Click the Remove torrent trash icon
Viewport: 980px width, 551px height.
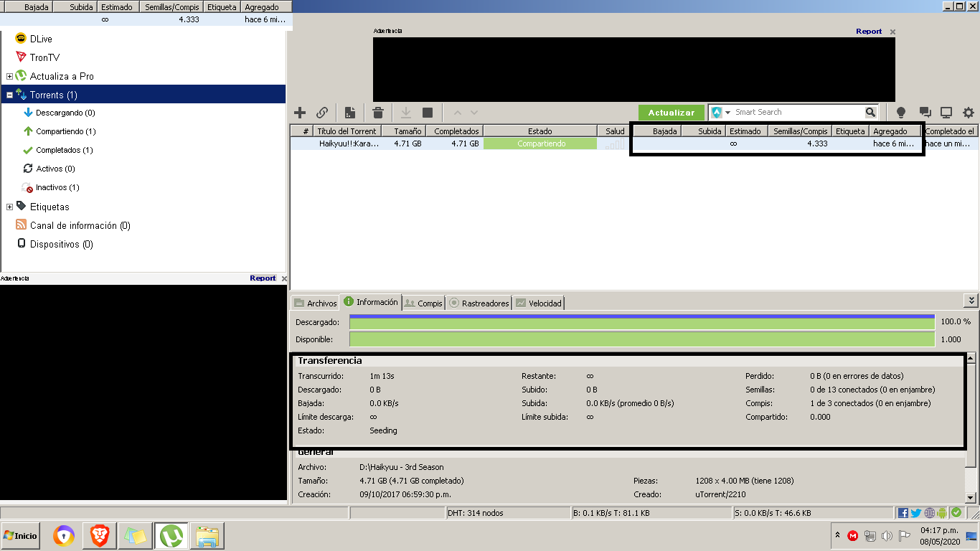tap(378, 113)
